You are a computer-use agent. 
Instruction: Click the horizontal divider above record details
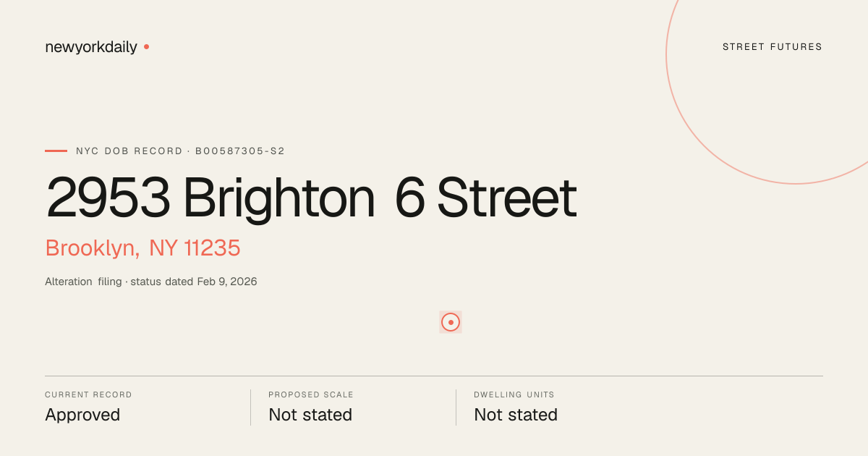[434, 376]
